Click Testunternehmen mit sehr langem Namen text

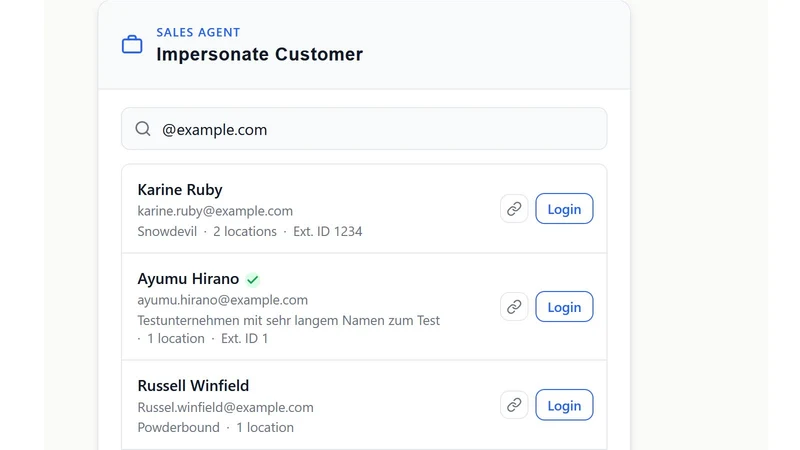(289, 320)
